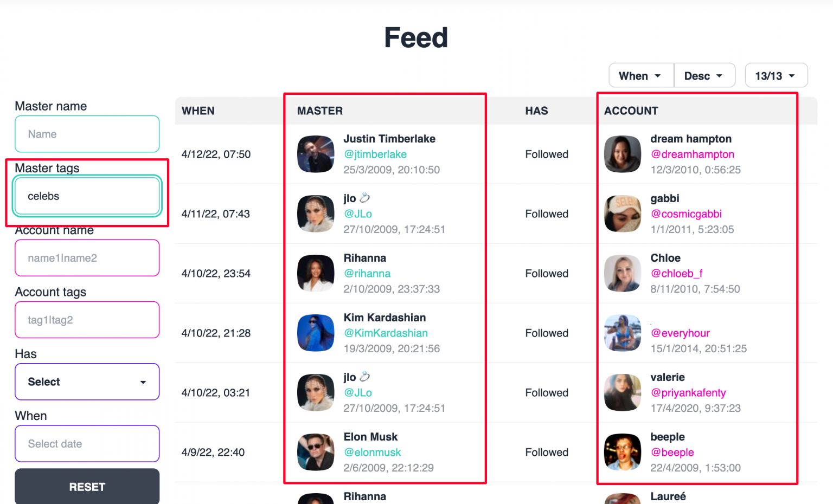
Task: Click the celebs tag in Master tags
Action: tap(87, 196)
